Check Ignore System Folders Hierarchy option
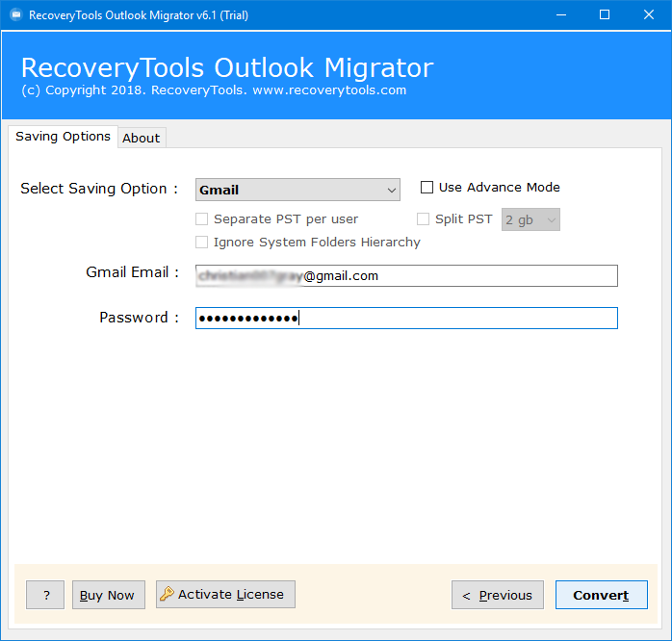Screen dimensions: 672x641 coord(201,243)
